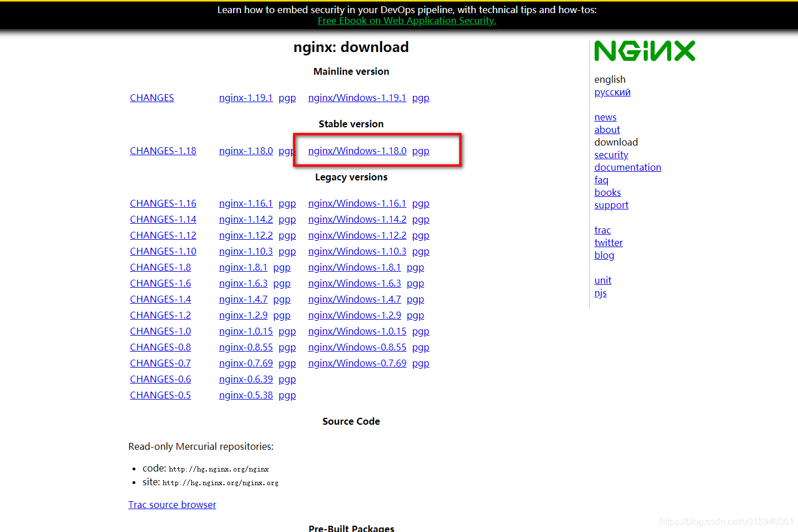
Task: Go to the news page
Action: pyautogui.click(x=605, y=117)
